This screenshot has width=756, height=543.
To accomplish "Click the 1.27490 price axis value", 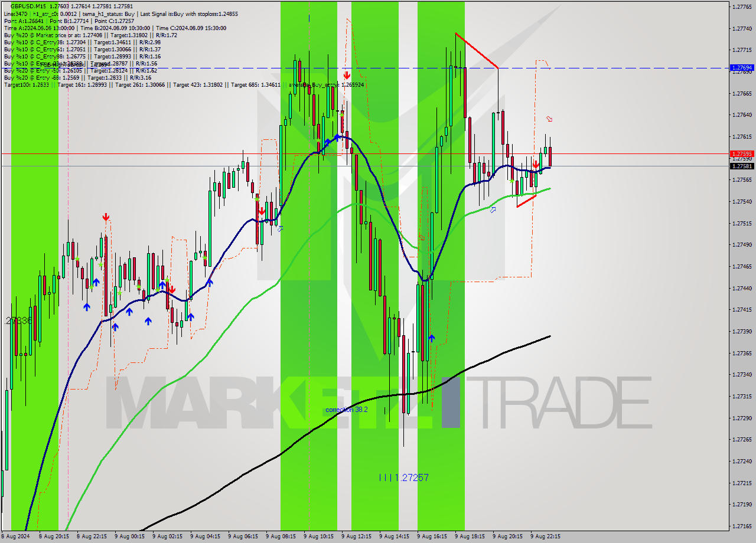I will tap(742, 244).
